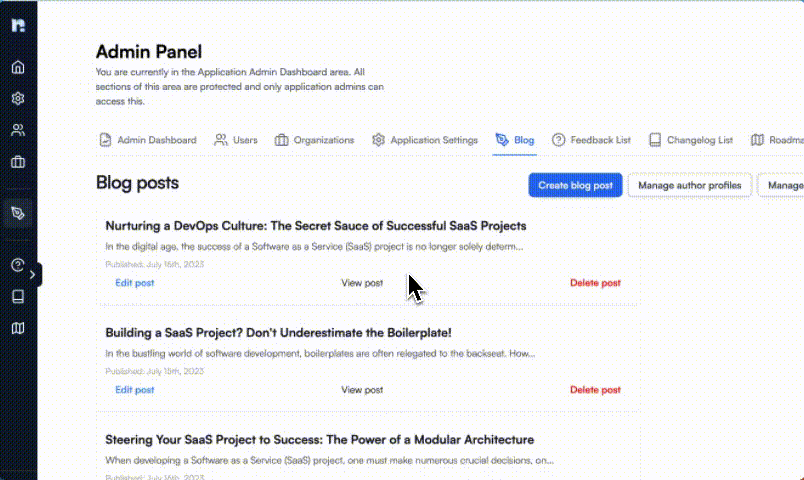Open the Feedback List tab
Viewport: 804px width, 480px height.
(x=591, y=140)
